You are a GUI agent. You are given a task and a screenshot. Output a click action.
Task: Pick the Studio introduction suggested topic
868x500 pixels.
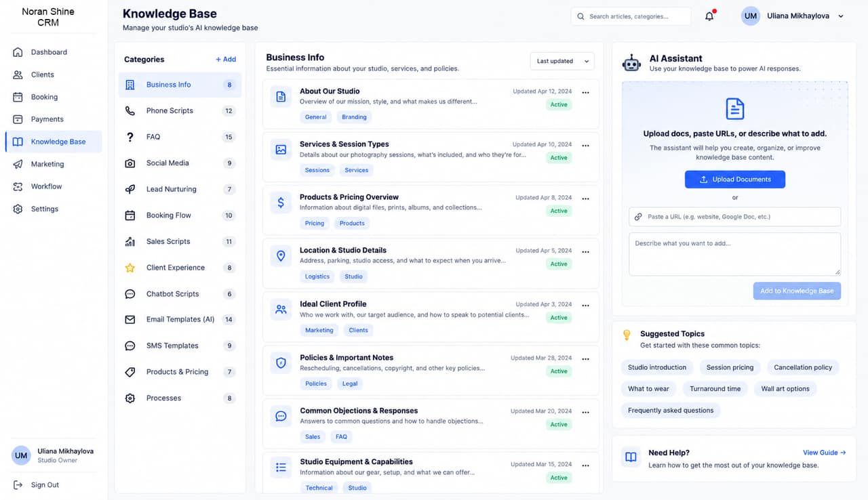[x=657, y=367]
